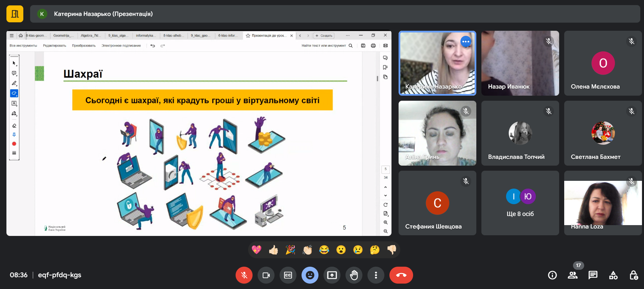644x289 pixels.
Task: Expand the 'Ще 8 осіб' participants tile
Action: [520, 203]
